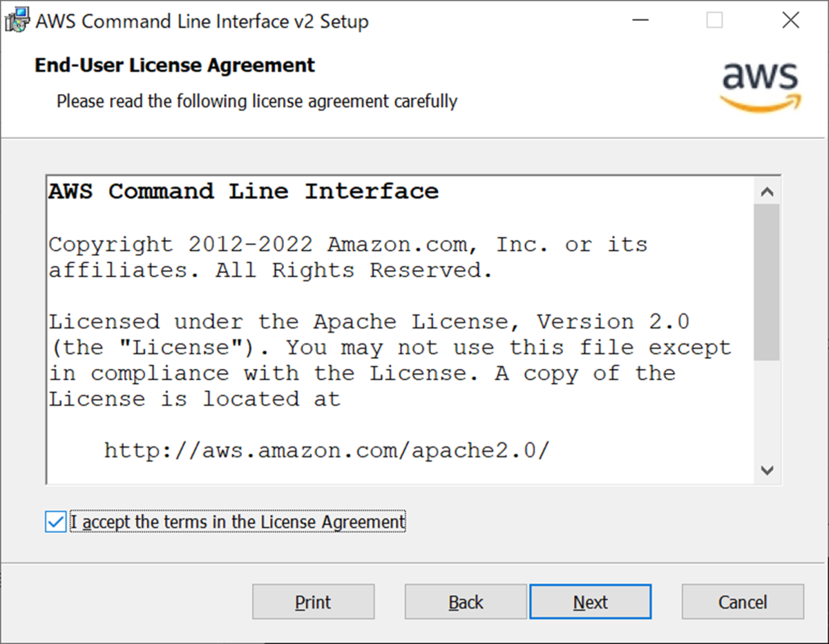Close the Setup window with the X
The image size is (829, 644).
click(790, 21)
